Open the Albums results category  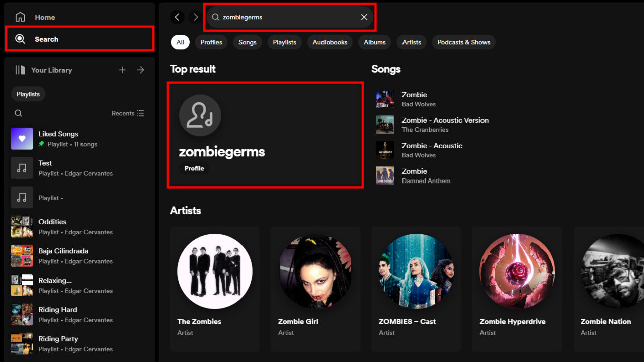[374, 42]
